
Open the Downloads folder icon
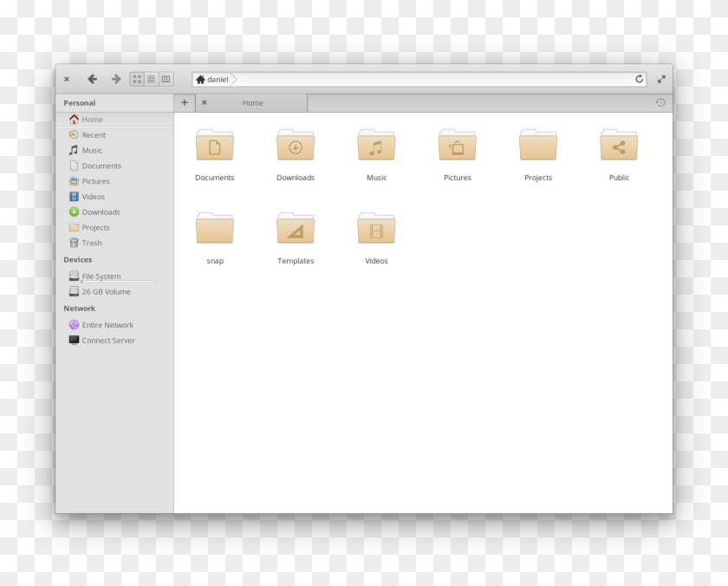tap(296, 146)
